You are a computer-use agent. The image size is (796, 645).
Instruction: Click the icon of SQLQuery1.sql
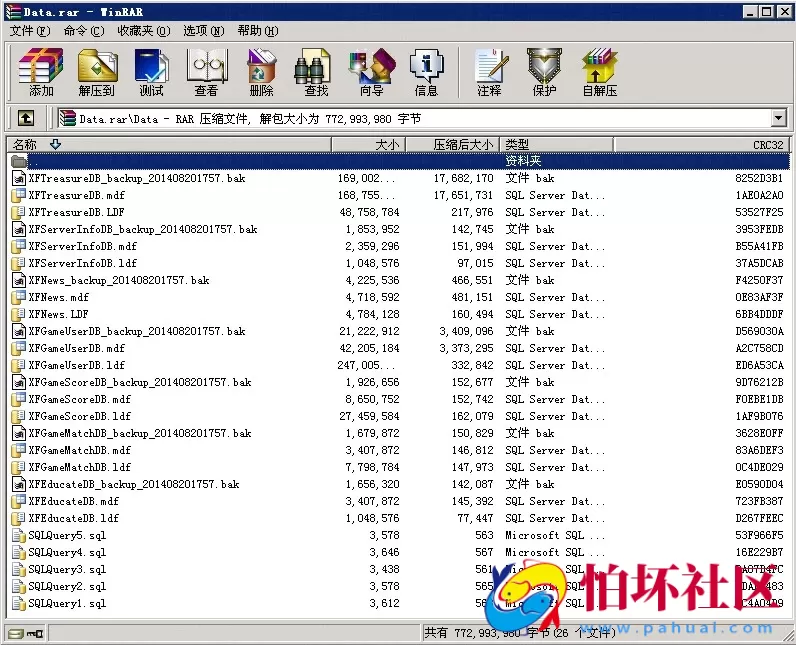click(x=19, y=603)
